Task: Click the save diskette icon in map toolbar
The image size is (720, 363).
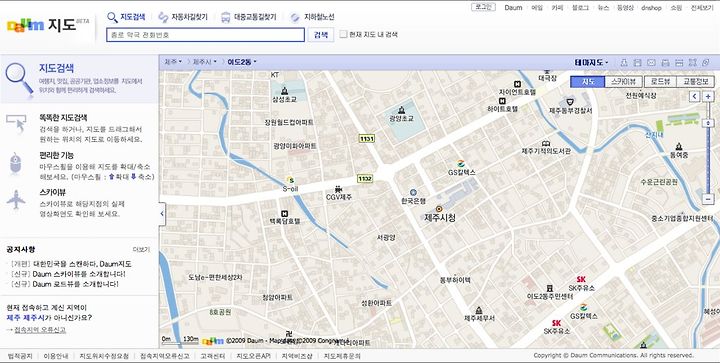Action: 637,62
